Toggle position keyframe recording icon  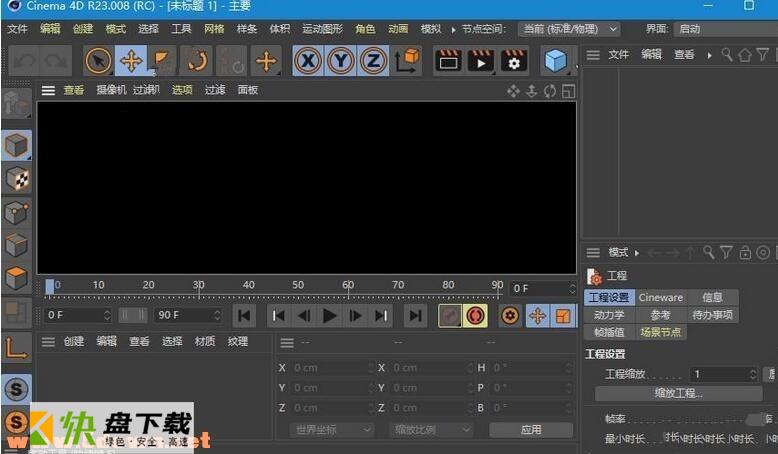click(538, 316)
